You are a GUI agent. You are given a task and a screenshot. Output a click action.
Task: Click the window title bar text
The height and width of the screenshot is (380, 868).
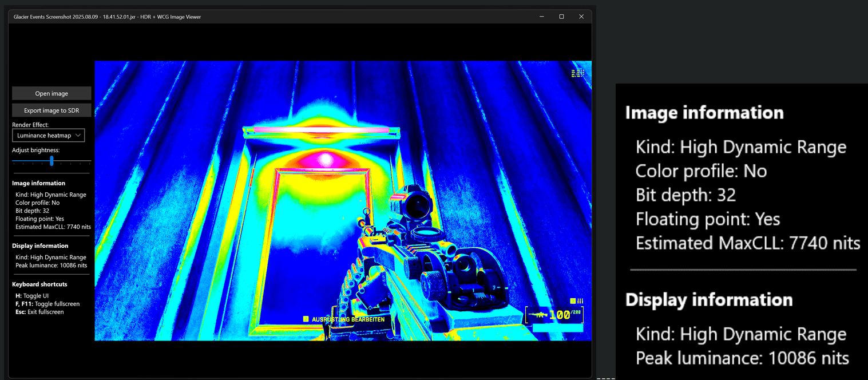[108, 17]
